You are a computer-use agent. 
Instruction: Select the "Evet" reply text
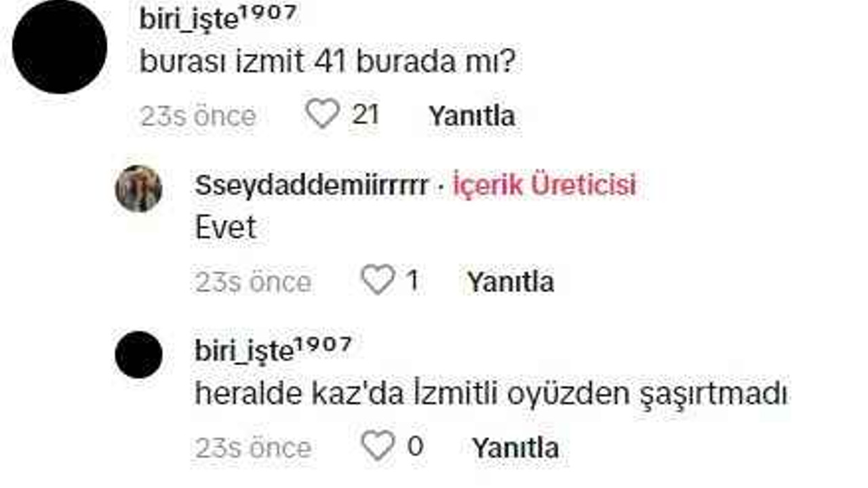tap(226, 228)
